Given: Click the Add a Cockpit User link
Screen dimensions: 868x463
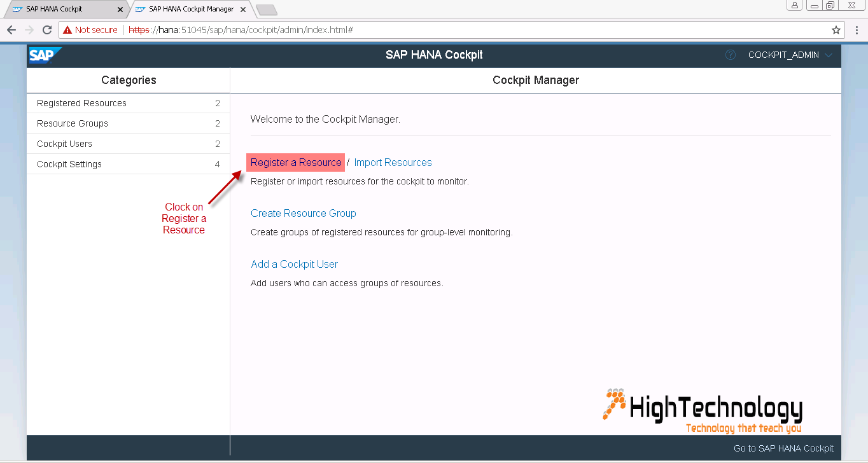Looking at the screenshot, I should (294, 265).
